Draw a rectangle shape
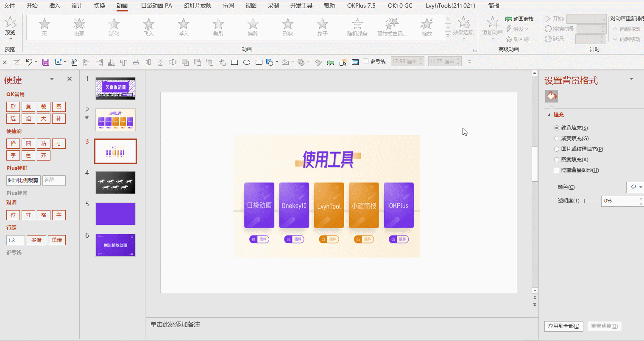644x341 pixels. (x=234, y=62)
